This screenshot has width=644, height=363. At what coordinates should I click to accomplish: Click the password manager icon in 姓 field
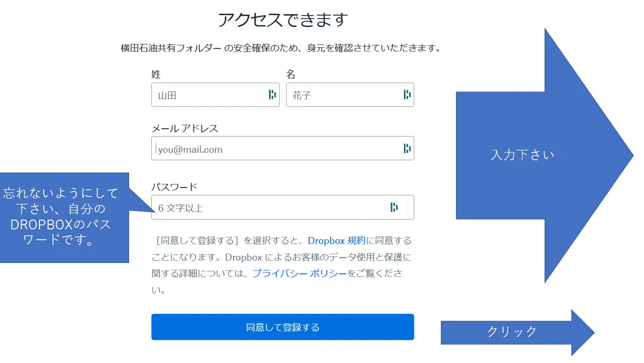coord(273,95)
